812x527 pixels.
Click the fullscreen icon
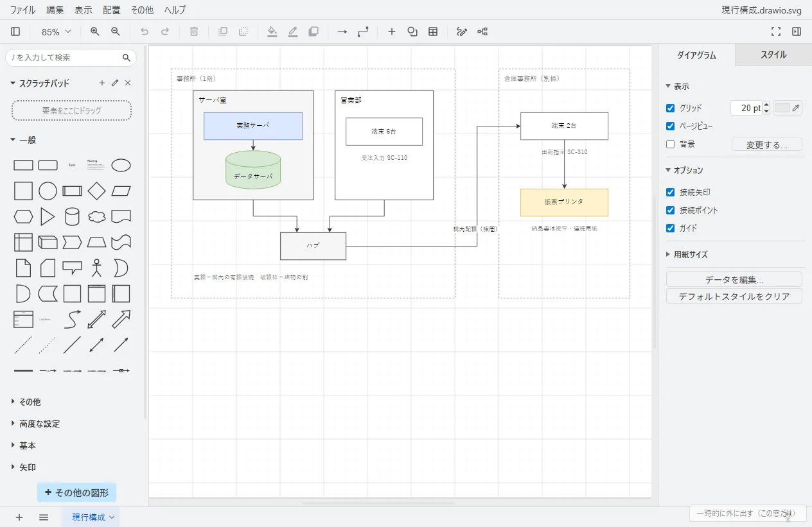coord(776,31)
